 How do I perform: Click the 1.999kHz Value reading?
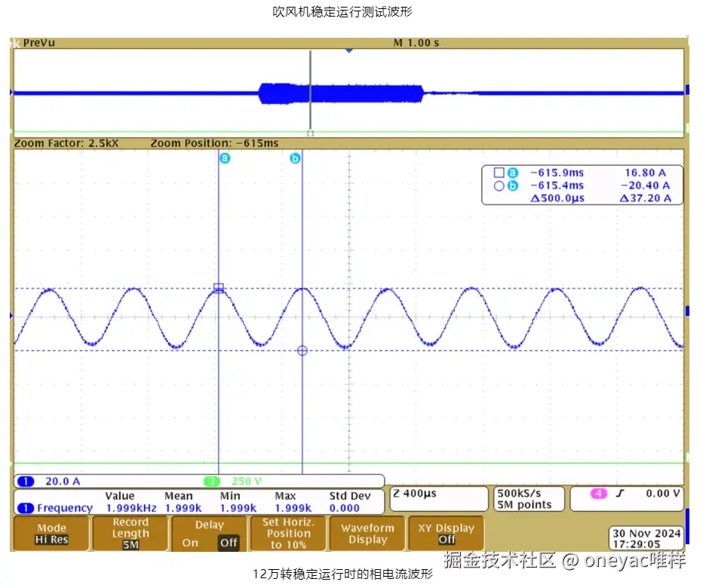pos(131,508)
